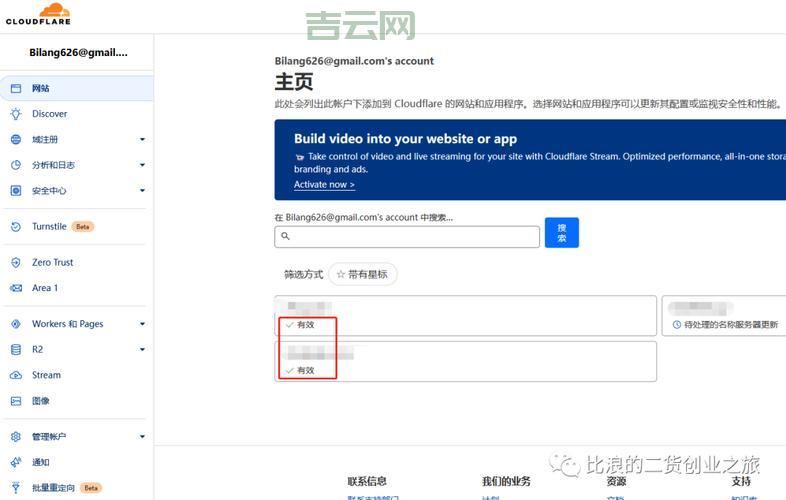Click the Activate now link

(x=324, y=185)
